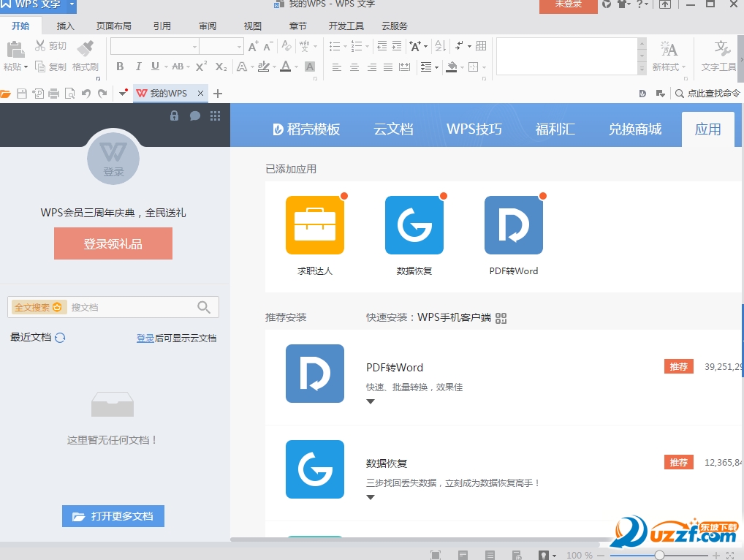744x560 pixels.
Task: Justify text alignment
Action: (388, 67)
